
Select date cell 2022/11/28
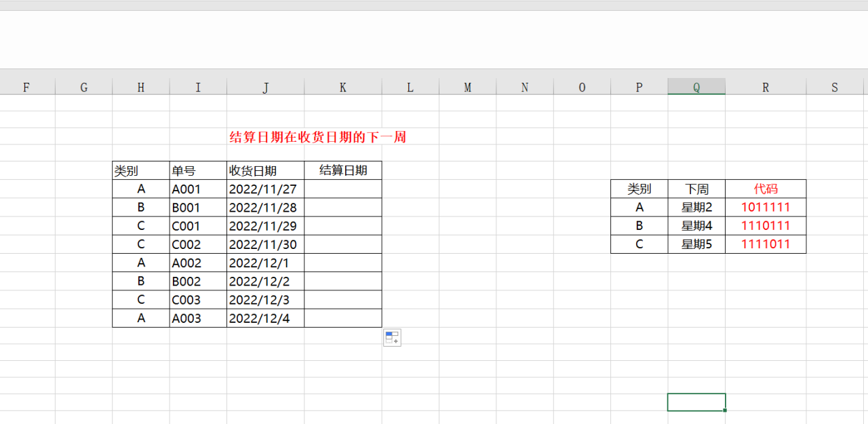pos(266,208)
